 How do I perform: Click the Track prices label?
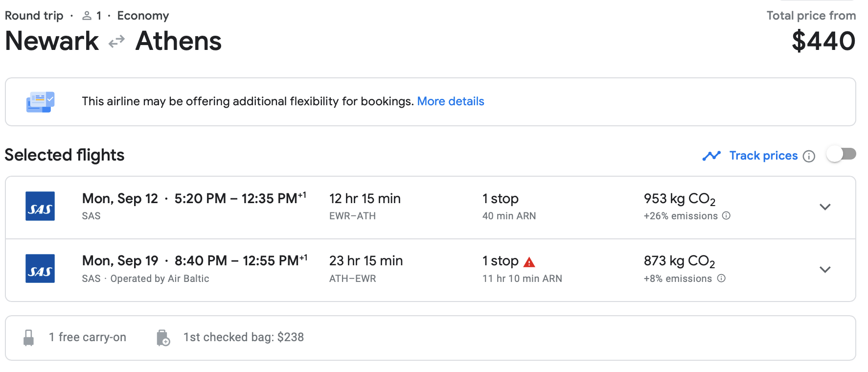pos(763,156)
